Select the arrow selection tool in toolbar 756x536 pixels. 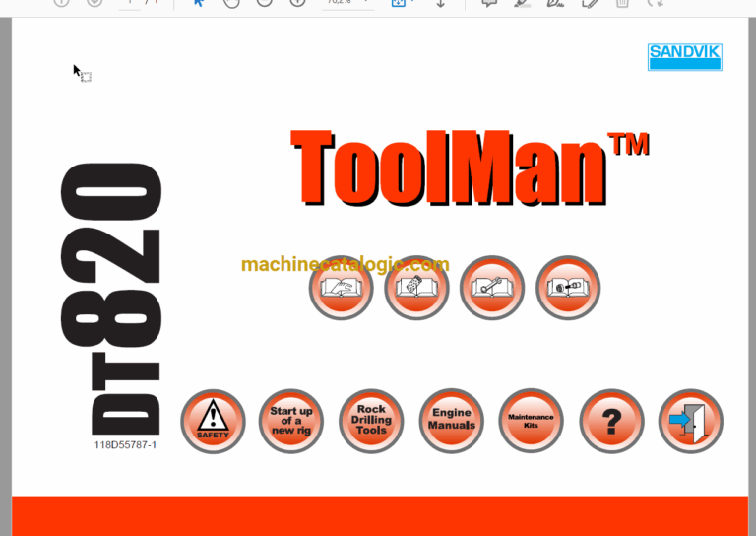198,2
